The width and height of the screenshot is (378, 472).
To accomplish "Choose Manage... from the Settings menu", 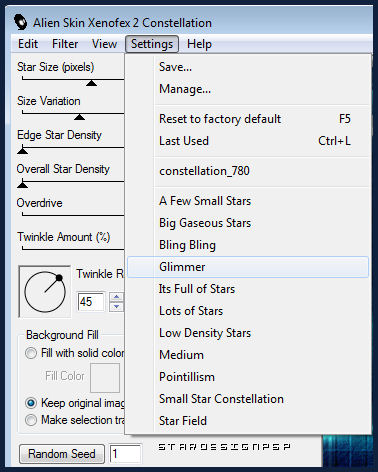I will point(248,89).
